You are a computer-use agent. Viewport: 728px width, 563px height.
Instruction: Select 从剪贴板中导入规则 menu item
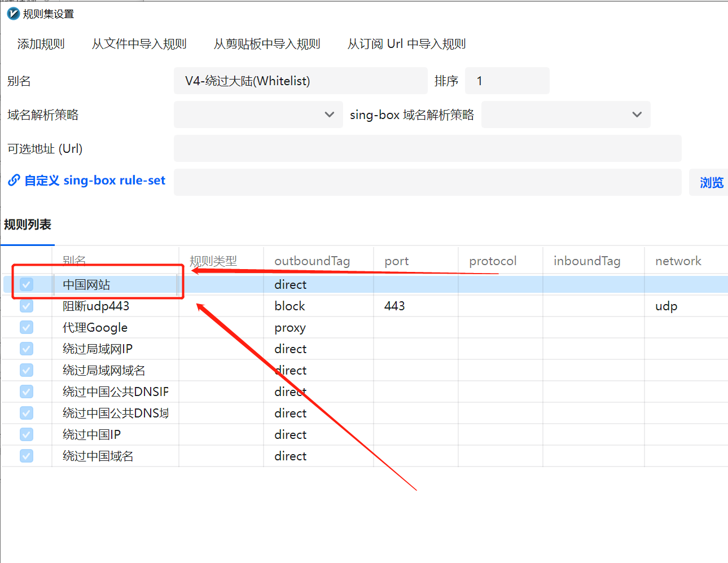[266, 44]
